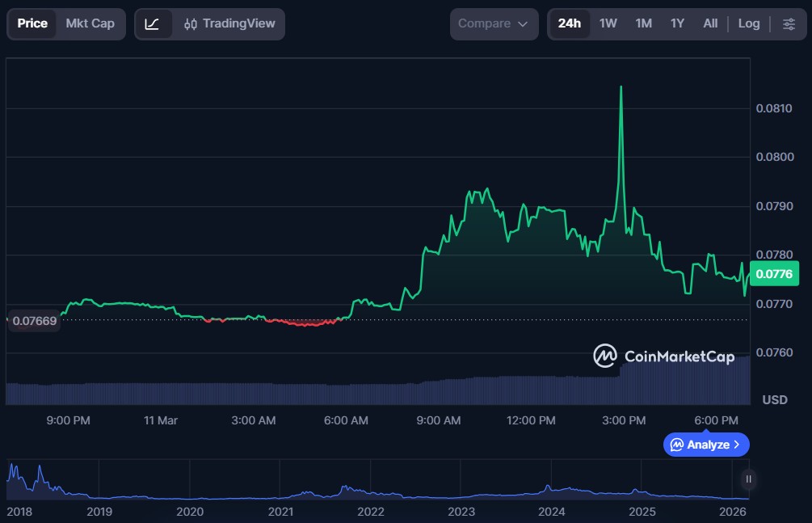Select the 1Y time range tab
Screen dimensions: 812x523
pyautogui.click(x=677, y=23)
